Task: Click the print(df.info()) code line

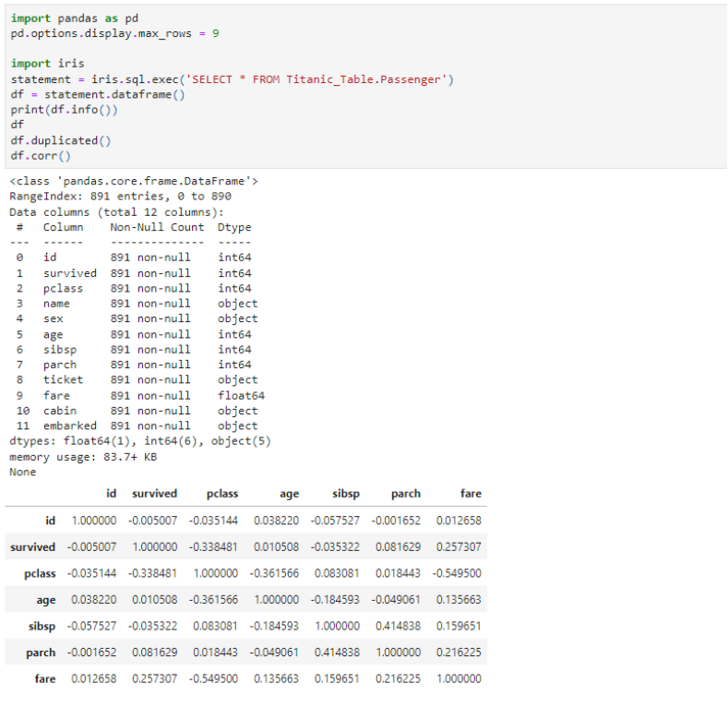Action: tap(65, 110)
